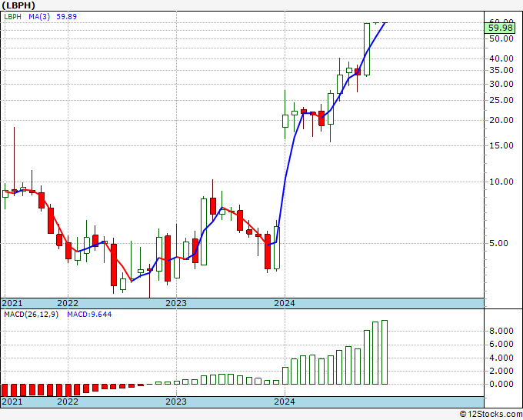Click the 25.00 price axis label
This screenshot has height=420, width=523.
pos(501,101)
